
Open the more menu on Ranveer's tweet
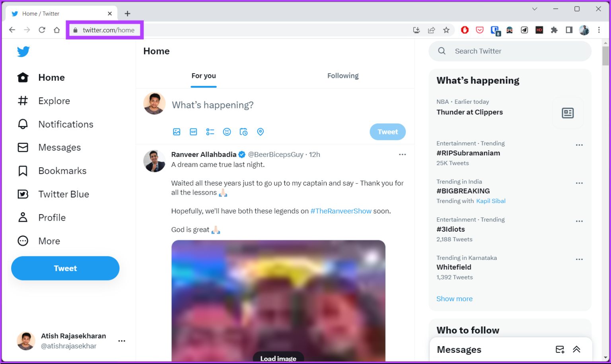coord(402,154)
